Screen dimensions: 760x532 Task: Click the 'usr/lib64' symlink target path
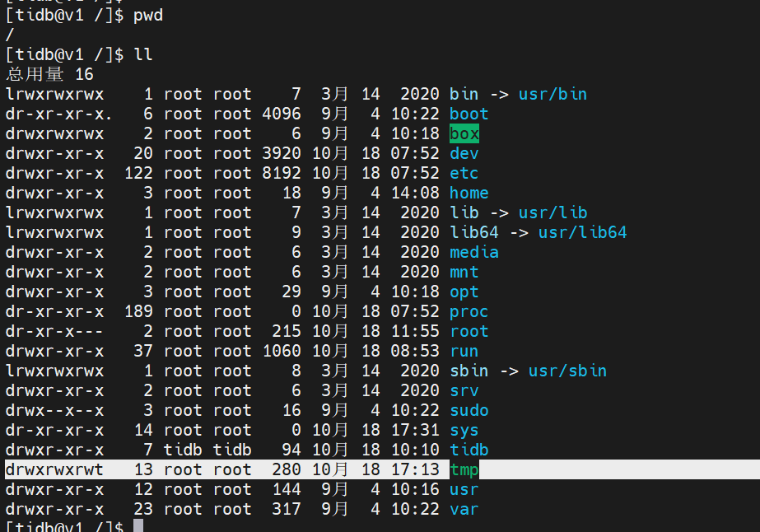coord(582,232)
